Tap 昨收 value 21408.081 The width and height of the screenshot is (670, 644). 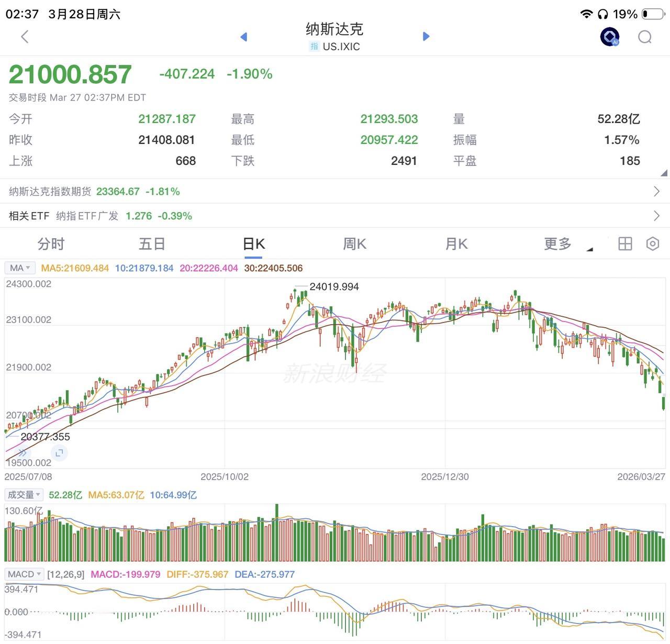pyautogui.click(x=166, y=140)
